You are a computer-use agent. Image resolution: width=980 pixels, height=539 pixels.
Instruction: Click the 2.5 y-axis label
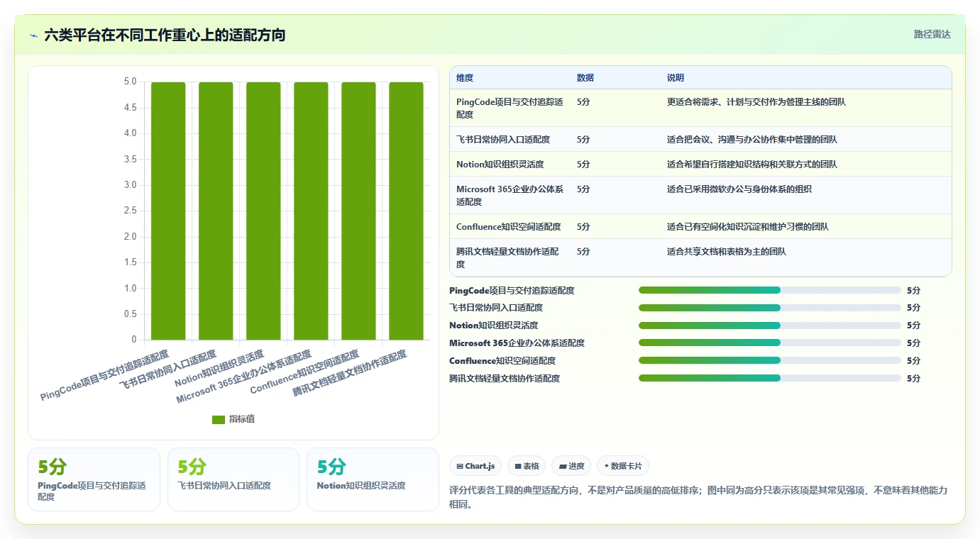(130, 211)
